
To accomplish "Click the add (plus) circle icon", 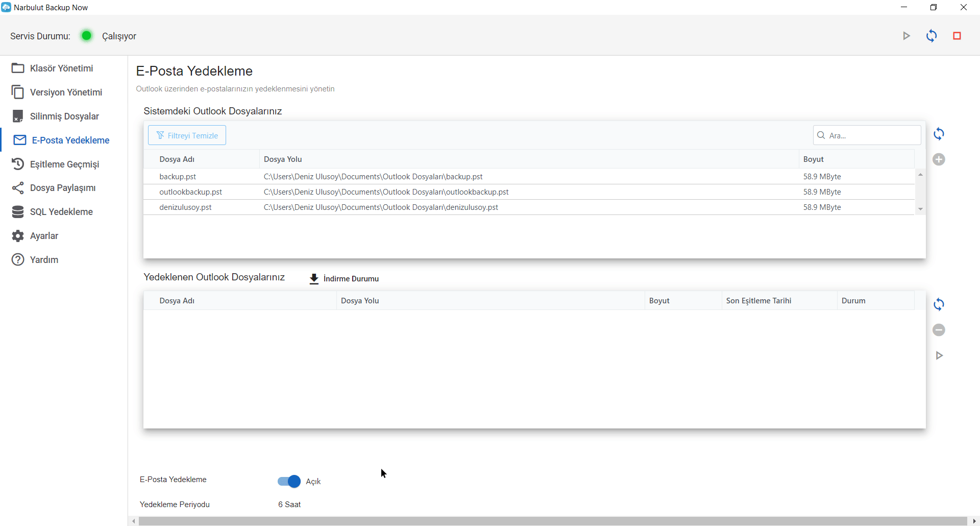I will [939, 159].
